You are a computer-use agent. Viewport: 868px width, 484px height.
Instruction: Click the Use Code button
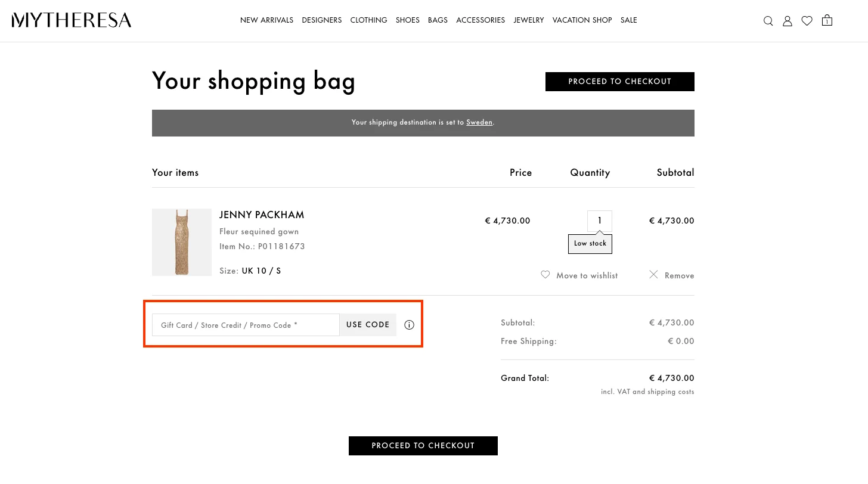click(x=368, y=325)
